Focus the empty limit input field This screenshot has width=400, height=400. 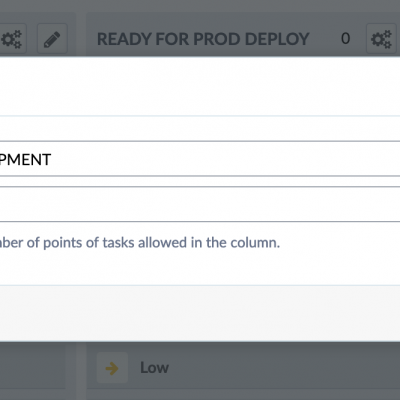200,204
